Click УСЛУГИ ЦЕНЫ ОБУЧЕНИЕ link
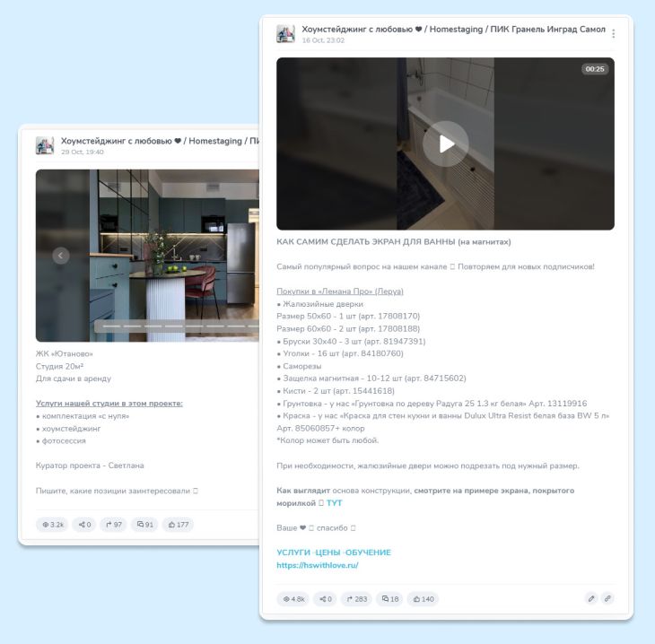This screenshot has width=655, height=644. pos(334,553)
